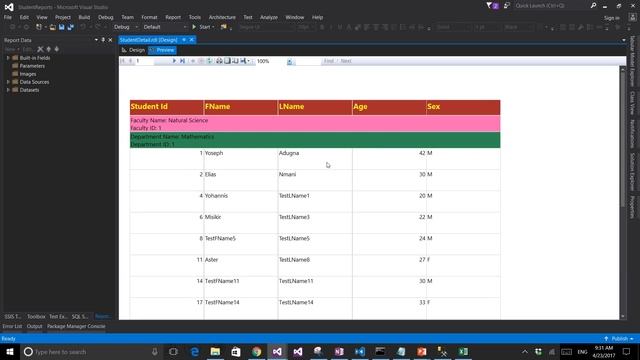
Task: Open the Default platform dropdown
Action: (x=164, y=27)
